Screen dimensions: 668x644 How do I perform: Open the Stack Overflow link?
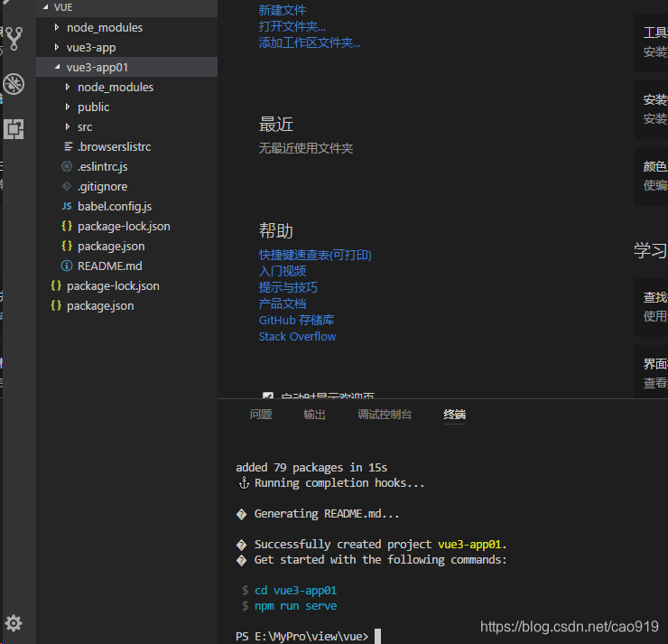297,337
